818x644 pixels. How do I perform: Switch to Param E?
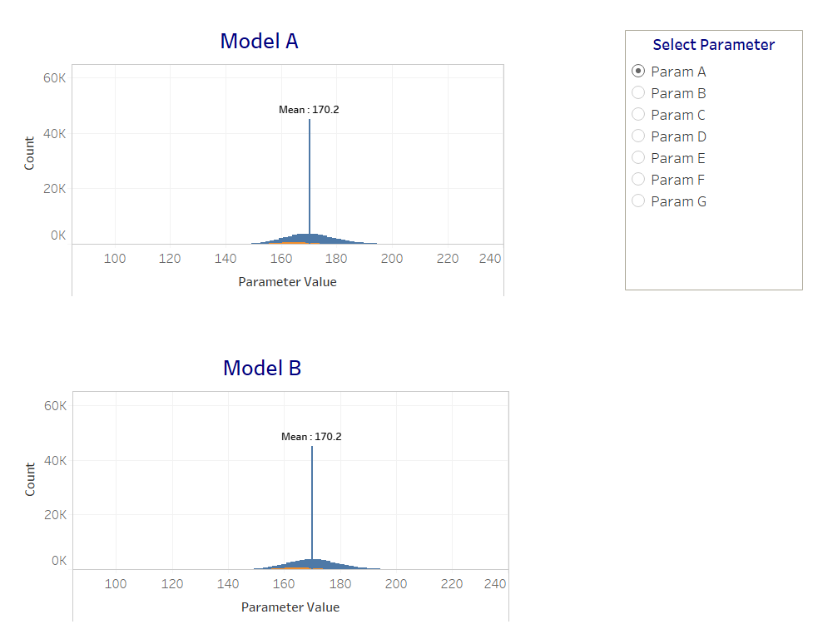click(x=637, y=157)
